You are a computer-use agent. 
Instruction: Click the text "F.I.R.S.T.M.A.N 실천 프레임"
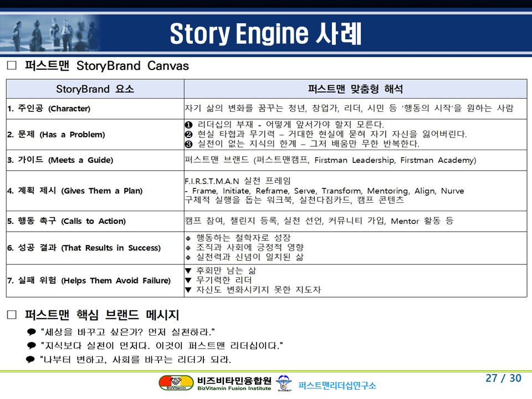coord(238,181)
